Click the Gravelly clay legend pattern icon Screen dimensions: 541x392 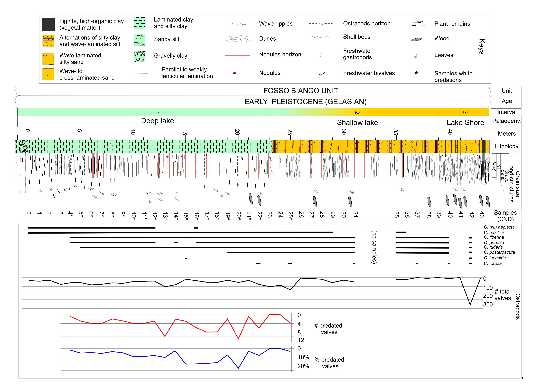[x=140, y=56]
